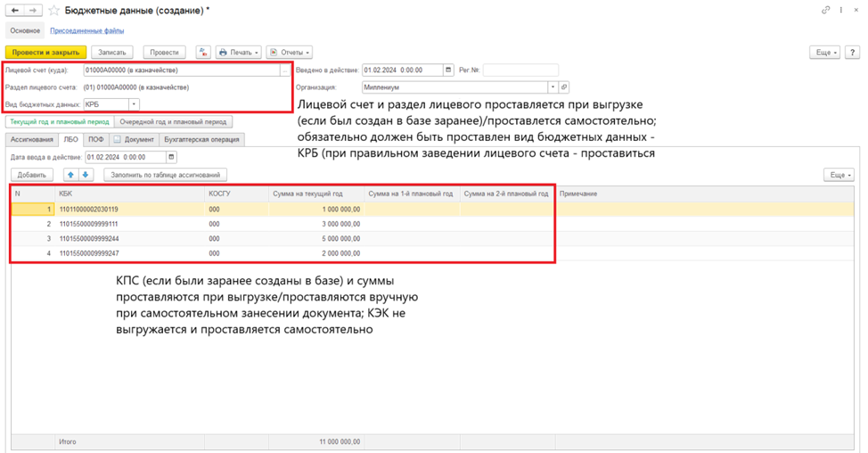Image resolution: width=868 pixels, height=453 pixels.
Task: Switch to the Ассигнования tab
Action: coord(32,139)
